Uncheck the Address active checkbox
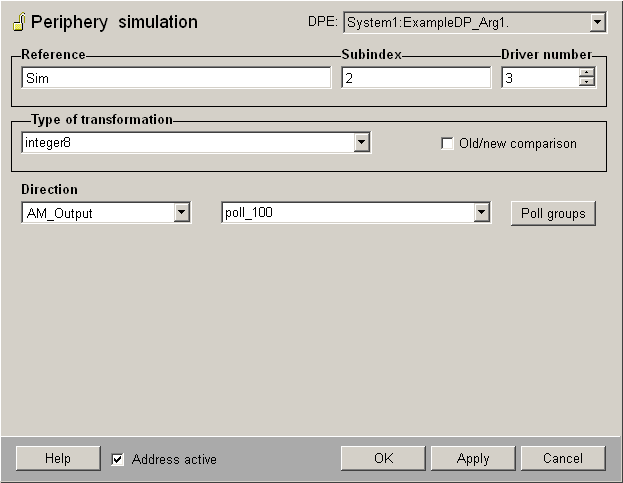This screenshot has height=483, width=623. [x=118, y=459]
